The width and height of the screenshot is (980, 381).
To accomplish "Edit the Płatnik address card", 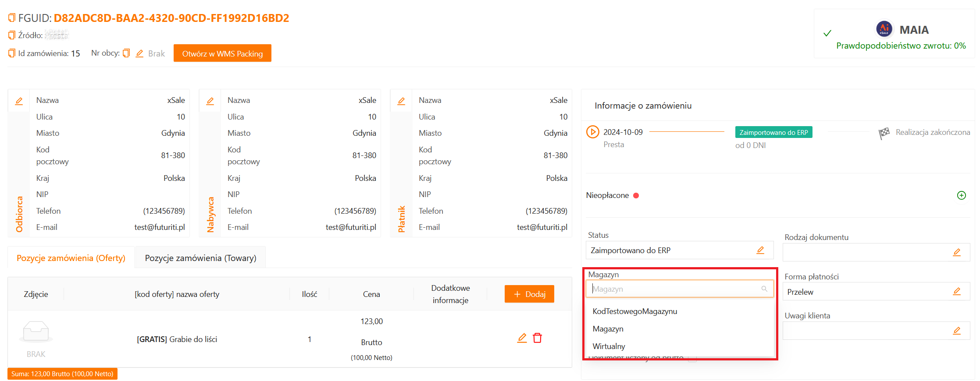I will point(401,101).
